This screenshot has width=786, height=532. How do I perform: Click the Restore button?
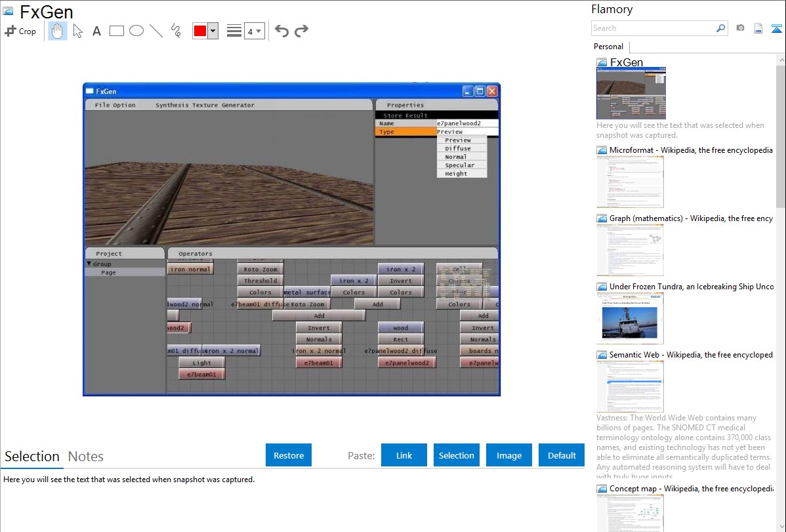(289, 455)
